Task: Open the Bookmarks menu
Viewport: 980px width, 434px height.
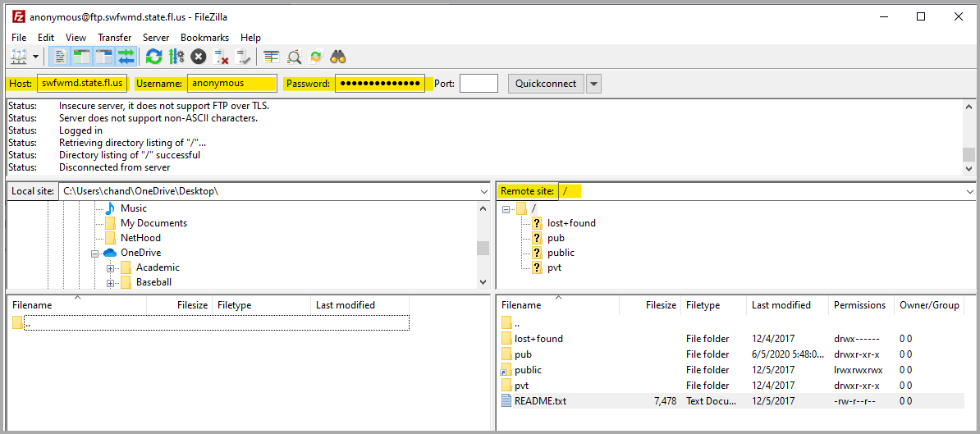Action: pos(204,37)
